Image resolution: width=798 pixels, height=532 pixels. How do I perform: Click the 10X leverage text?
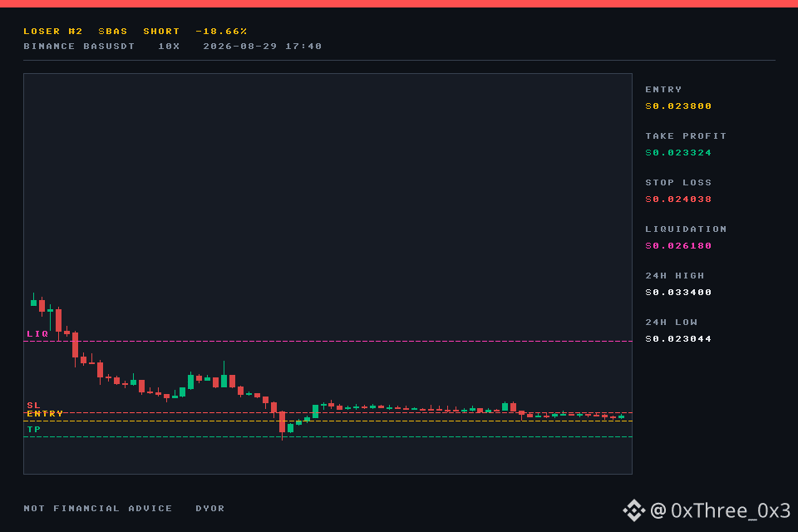click(x=169, y=46)
